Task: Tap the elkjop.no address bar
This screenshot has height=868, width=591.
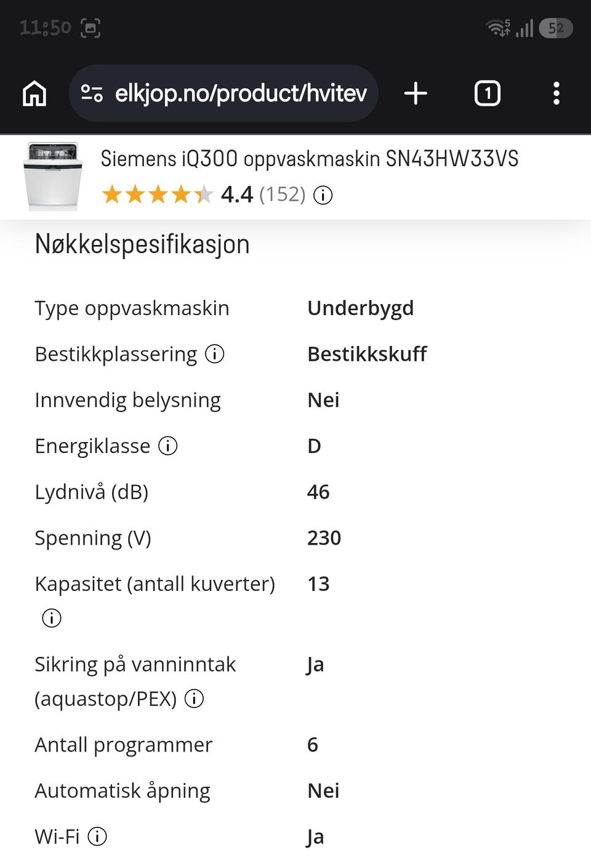Action: (223, 94)
